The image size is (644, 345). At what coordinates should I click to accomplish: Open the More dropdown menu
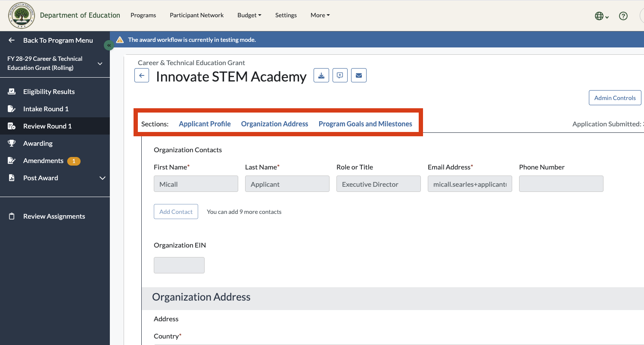click(320, 15)
